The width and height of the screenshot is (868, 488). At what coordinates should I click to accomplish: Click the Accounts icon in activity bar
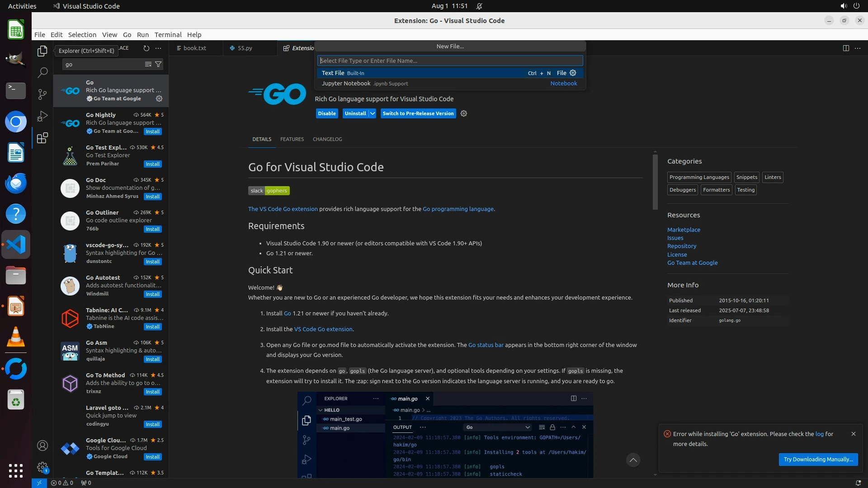[x=42, y=446]
